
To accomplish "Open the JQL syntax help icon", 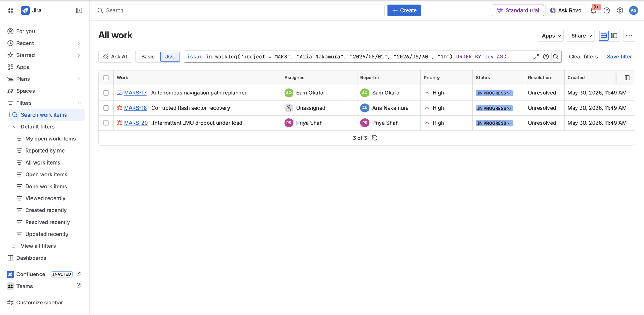I will 546,57.
